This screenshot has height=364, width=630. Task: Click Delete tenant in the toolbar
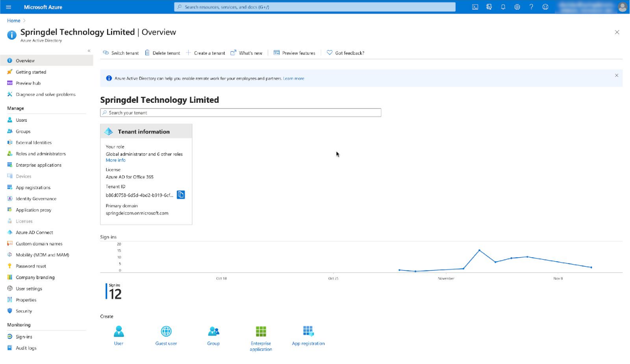coord(162,53)
